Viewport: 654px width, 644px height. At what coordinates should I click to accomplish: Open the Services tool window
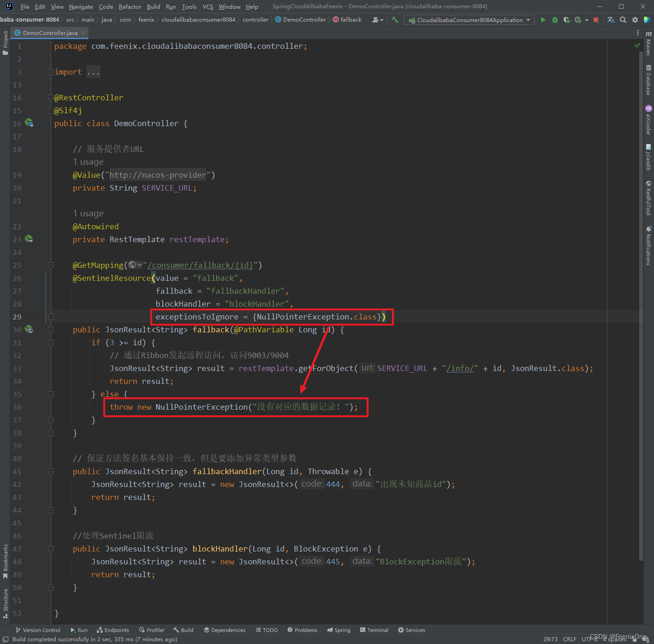(411, 630)
